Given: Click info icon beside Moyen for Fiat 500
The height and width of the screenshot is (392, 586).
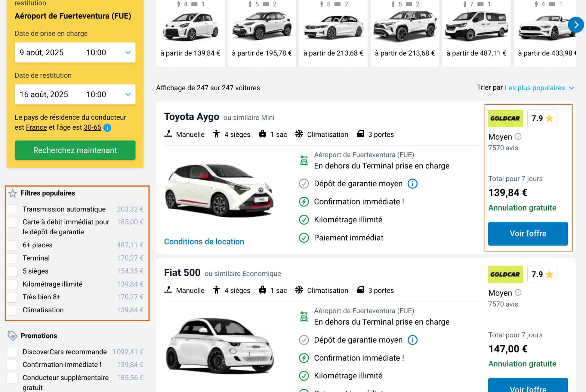Looking at the screenshot, I should pyautogui.click(x=518, y=293).
